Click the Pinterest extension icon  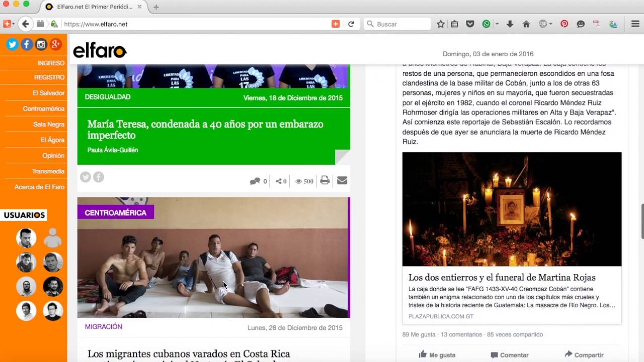[564, 24]
